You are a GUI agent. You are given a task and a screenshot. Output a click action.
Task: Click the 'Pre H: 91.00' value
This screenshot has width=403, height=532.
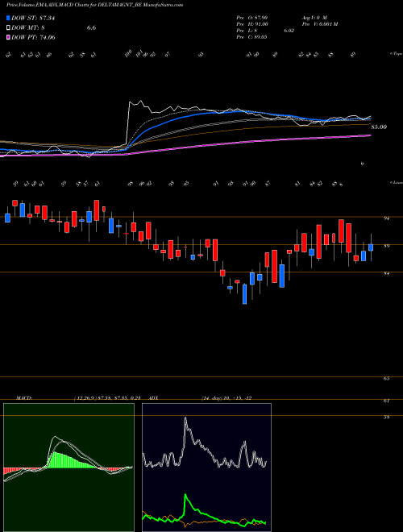(252, 23)
